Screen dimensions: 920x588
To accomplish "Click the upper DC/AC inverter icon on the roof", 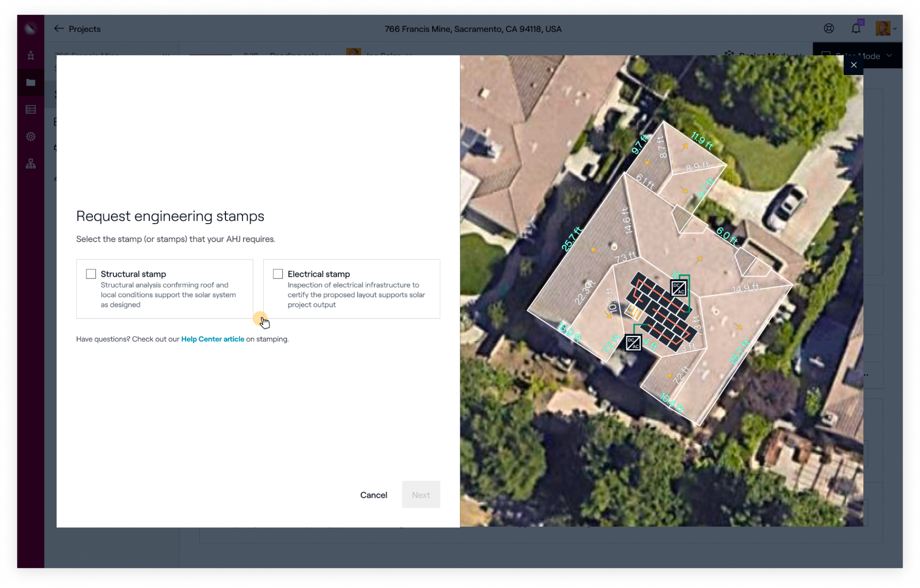I will (678, 288).
